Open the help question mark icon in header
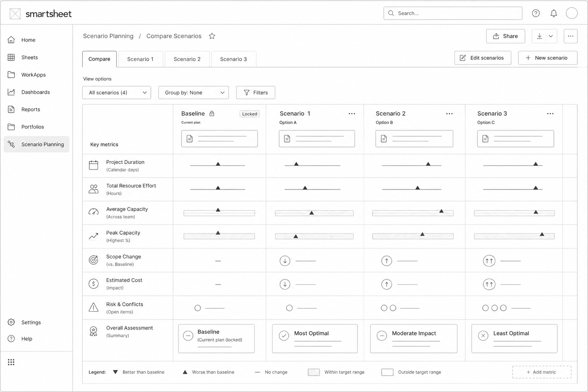This screenshot has height=392, width=588. (536, 13)
